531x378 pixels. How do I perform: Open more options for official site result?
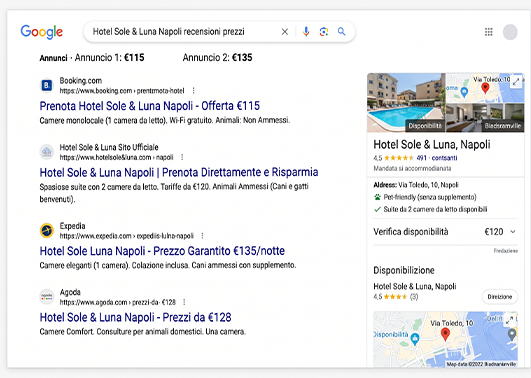pyautogui.click(x=182, y=157)
